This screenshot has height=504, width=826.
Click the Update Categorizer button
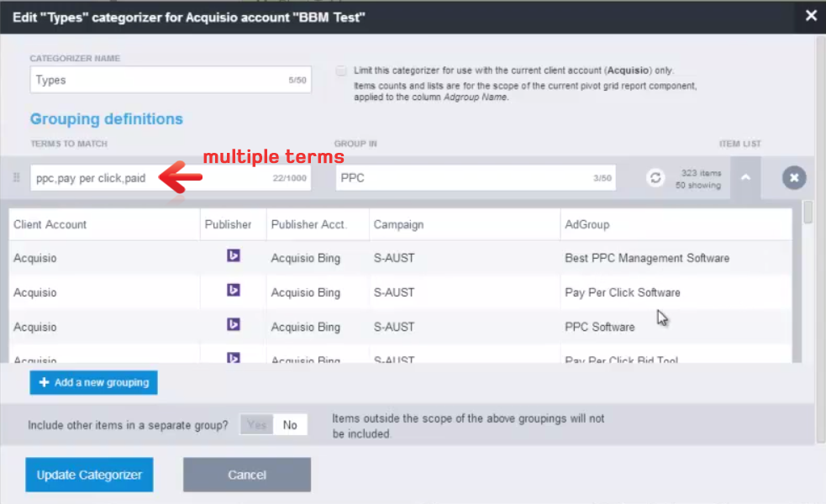click(89, 475)
